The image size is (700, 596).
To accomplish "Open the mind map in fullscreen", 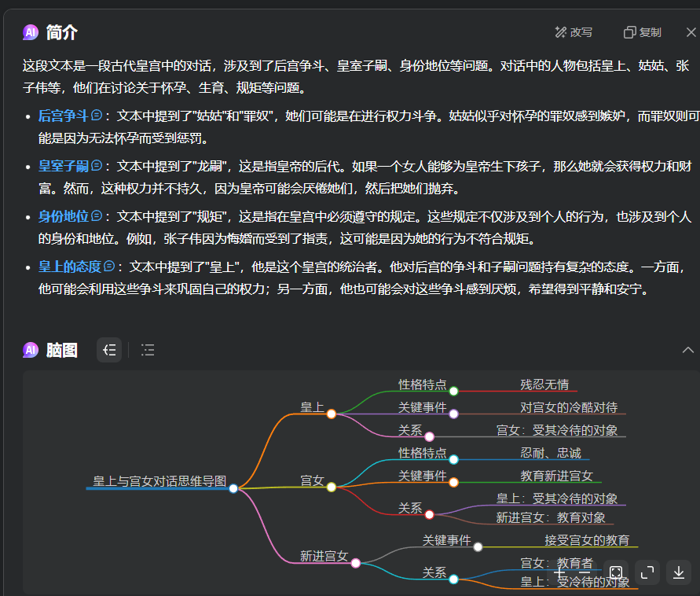I will click(647, 572).
